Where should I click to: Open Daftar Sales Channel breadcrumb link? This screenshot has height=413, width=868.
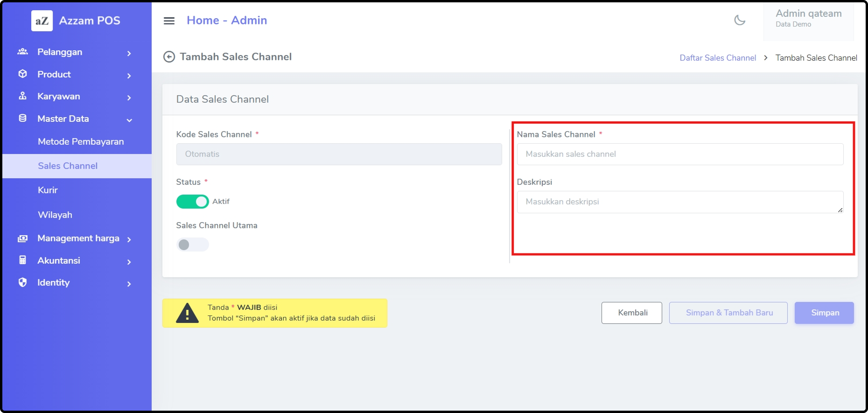point(717,58)
